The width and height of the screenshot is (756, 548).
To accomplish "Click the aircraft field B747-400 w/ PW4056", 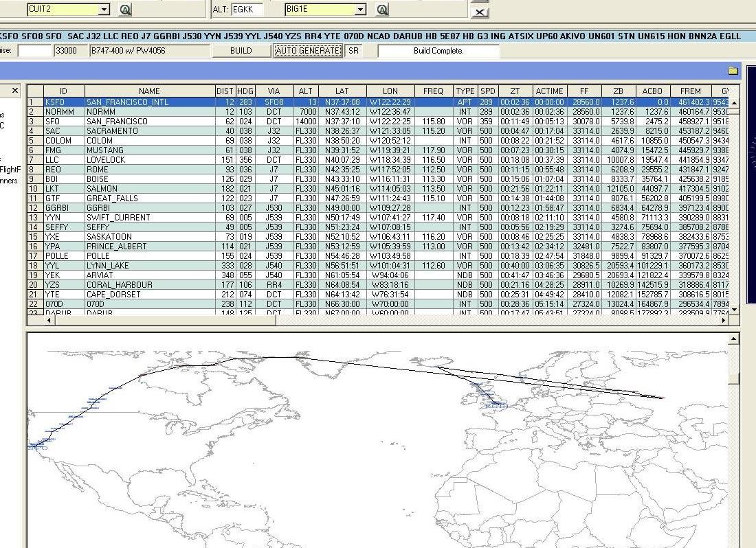I will coord(149,51).
